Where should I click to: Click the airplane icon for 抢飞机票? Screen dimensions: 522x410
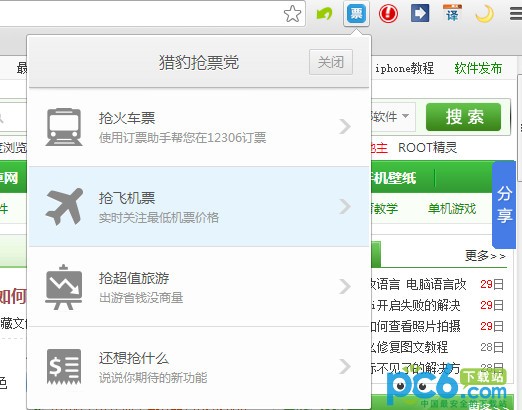point(64,207)
